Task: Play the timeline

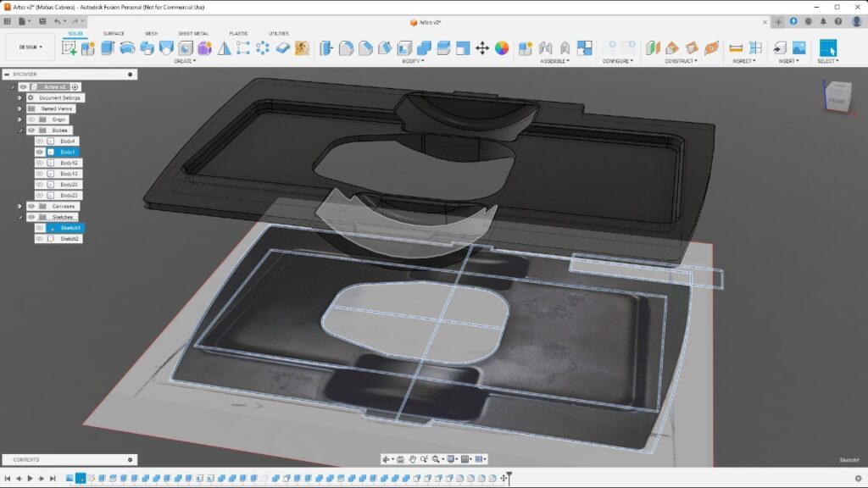Action: point(30,478)
